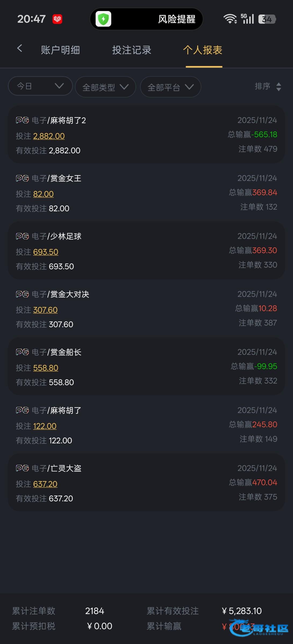Tap the back arrow icon
Viewport: 293px width, 644px height.
click(x=20, y=49)
